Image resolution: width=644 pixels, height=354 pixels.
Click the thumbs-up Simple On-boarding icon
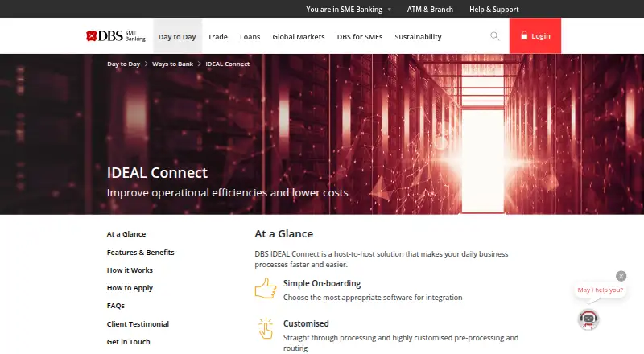266,288
